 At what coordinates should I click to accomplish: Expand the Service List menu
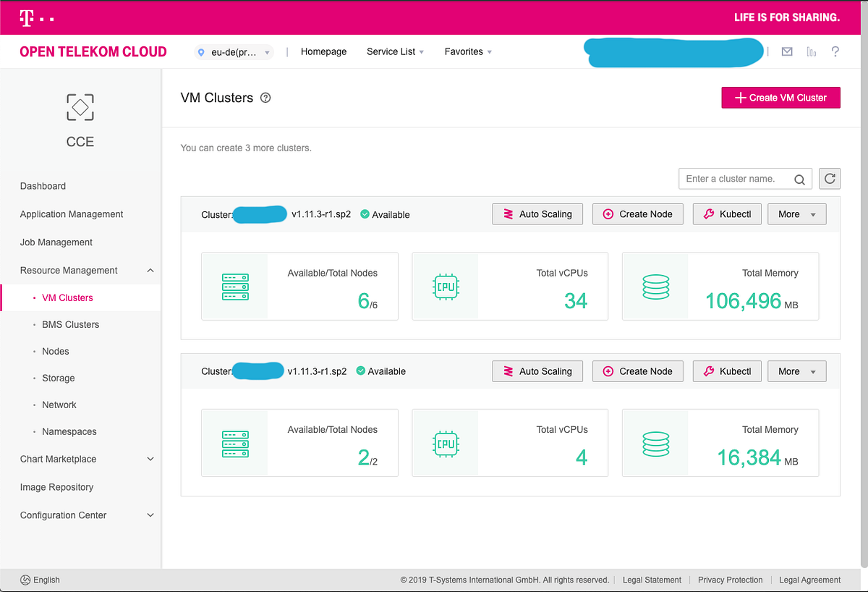tap(395, 52)
